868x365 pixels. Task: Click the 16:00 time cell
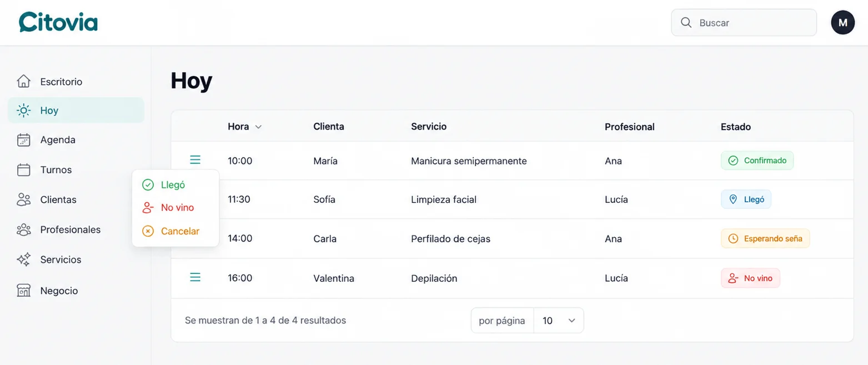(240, 278)
